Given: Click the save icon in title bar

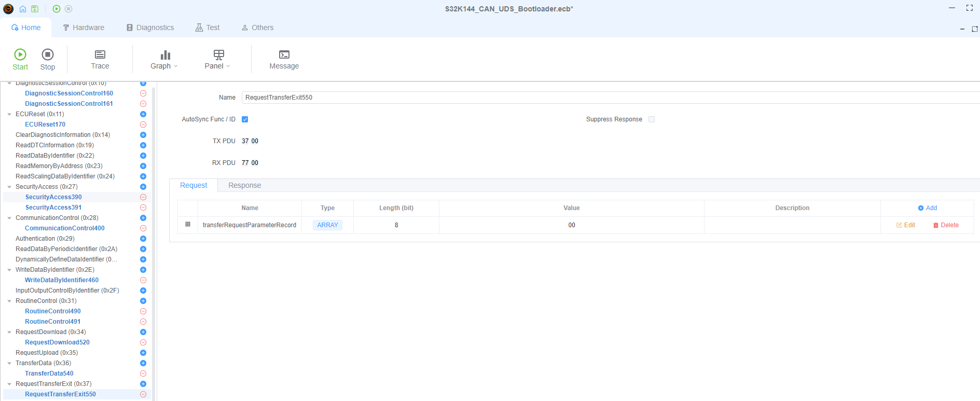Looking at the screenshot, I should click(35, 9).
